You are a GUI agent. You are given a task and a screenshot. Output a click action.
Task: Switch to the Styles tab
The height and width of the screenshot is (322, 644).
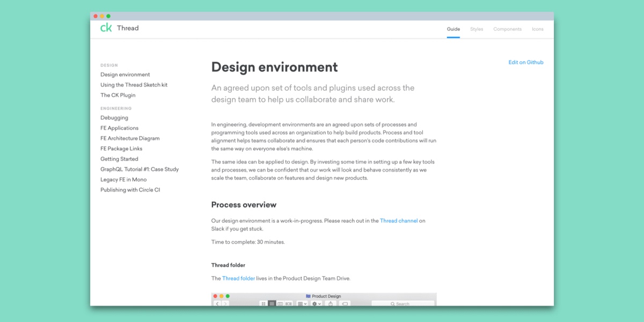point(477,29)
